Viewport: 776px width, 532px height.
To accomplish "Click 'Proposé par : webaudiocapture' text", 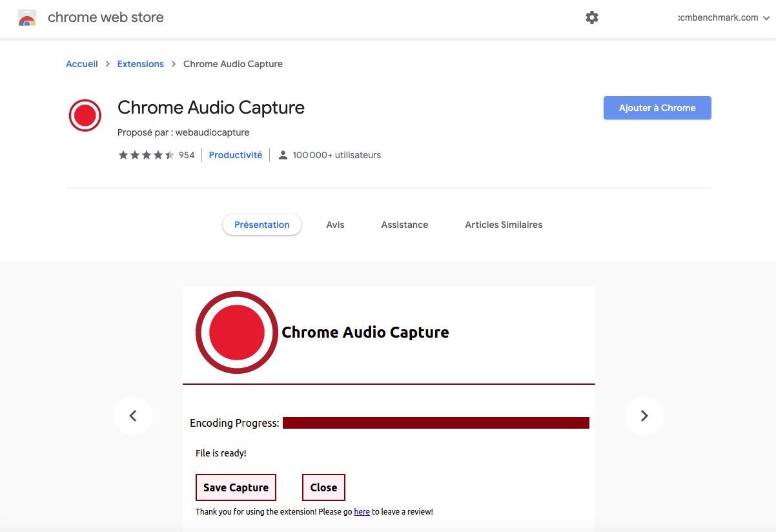I will pos(183,132).
